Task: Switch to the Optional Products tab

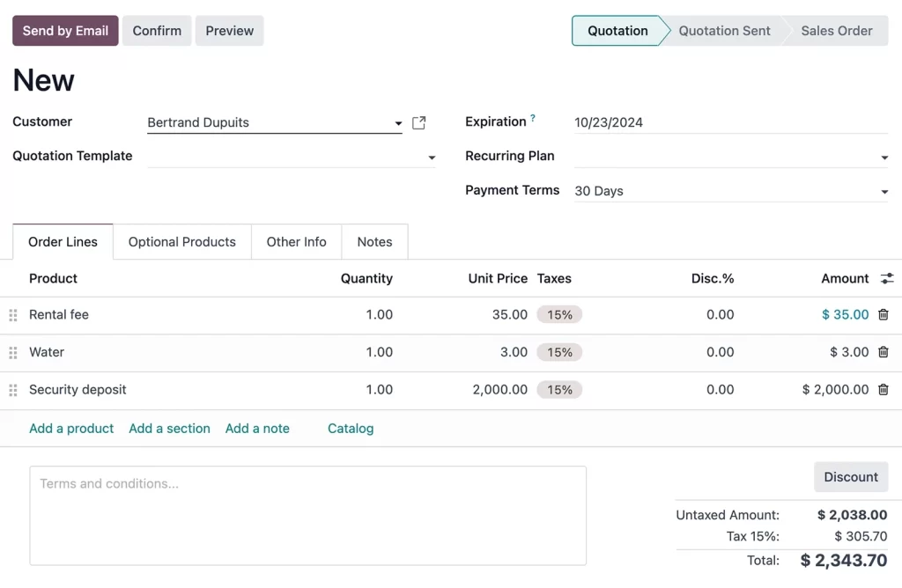Action: coord(182,242)
